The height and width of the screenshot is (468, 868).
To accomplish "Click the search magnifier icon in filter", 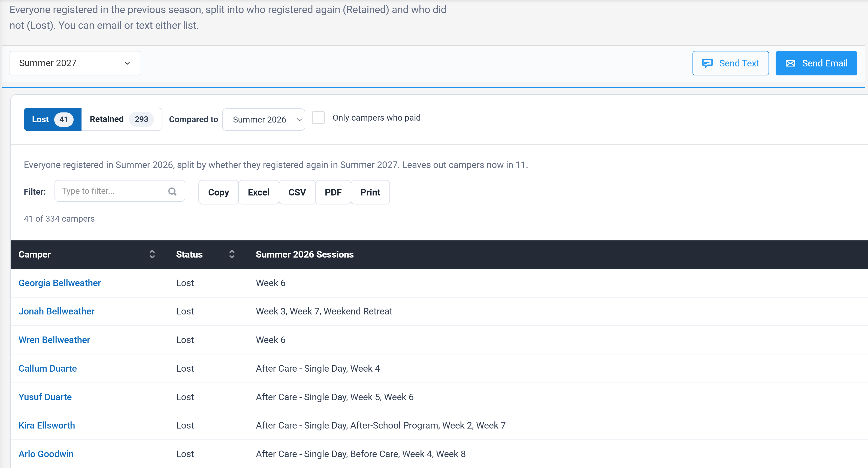I will [172, 191].
